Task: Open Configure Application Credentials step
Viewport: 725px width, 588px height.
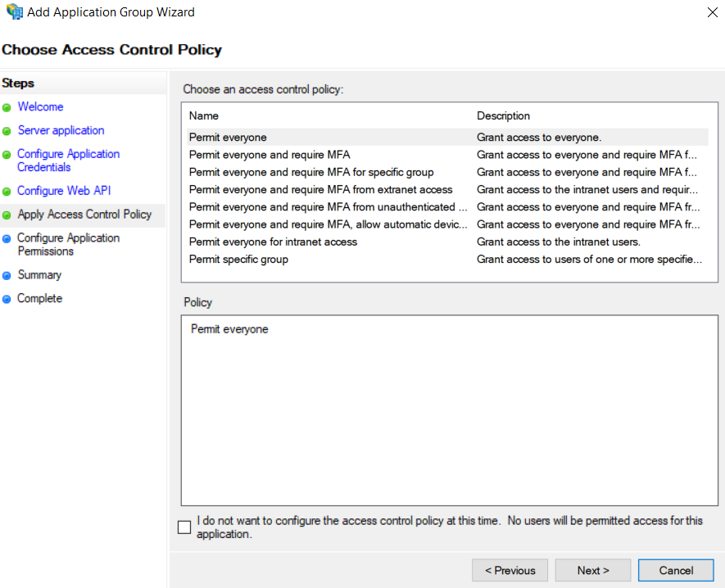Action: [69, 161]
